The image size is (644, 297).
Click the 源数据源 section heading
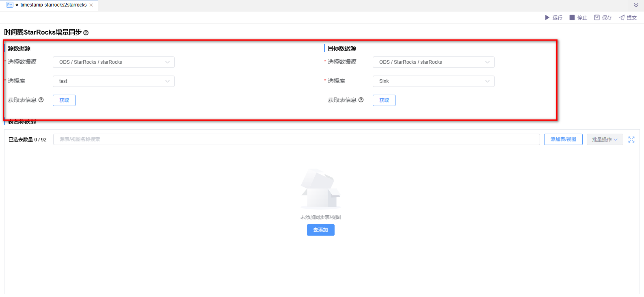click(x=19, y=48)
